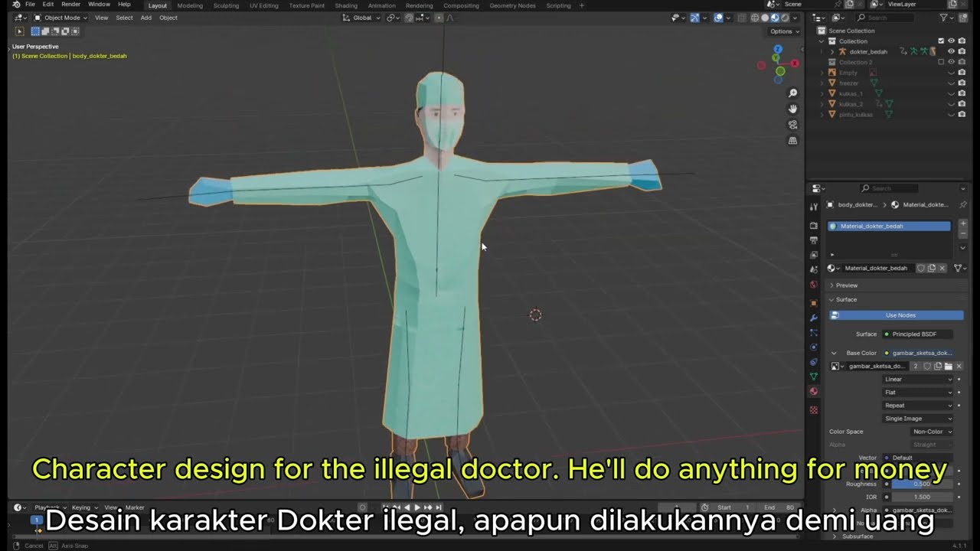The image size is (980, 551).
Task: Click fake user shield for Material_dokter_bedah
Action: coord(921,268)
